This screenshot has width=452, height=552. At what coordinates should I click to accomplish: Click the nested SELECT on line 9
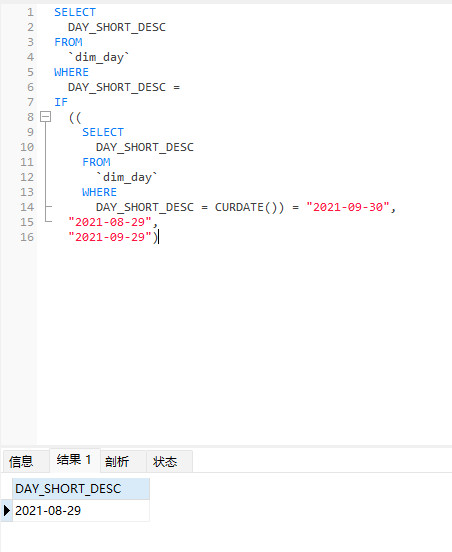pyautogui.click(x=103, y=132)
